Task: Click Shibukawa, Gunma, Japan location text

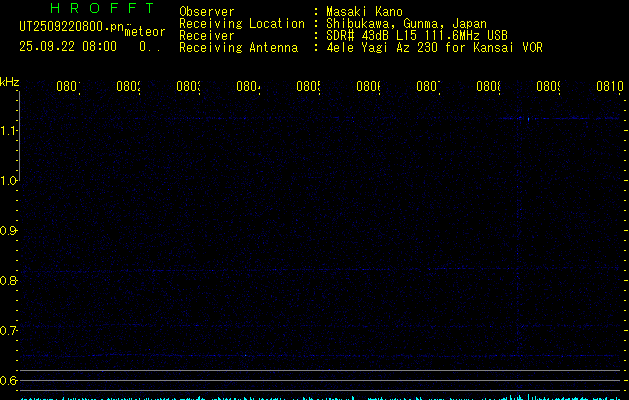Action: click(407, 23)
